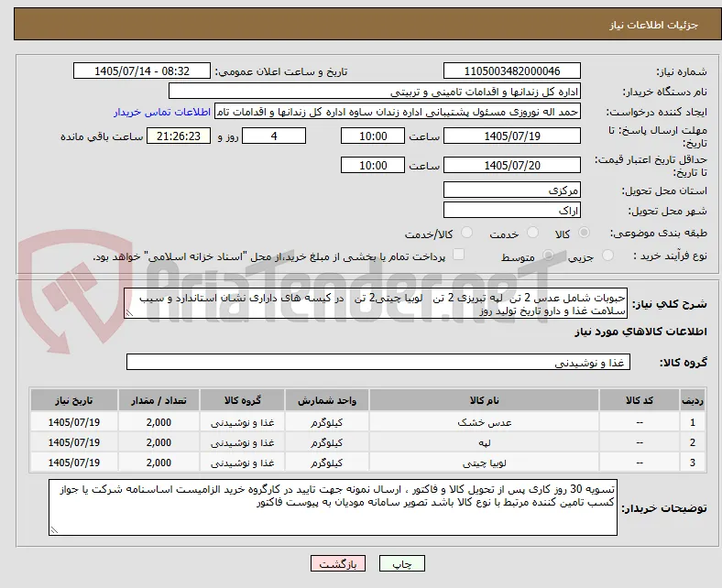Click the resize handle of buyer notes box
This screenshot has height=588, width=722.
click(x=54, y=530)
